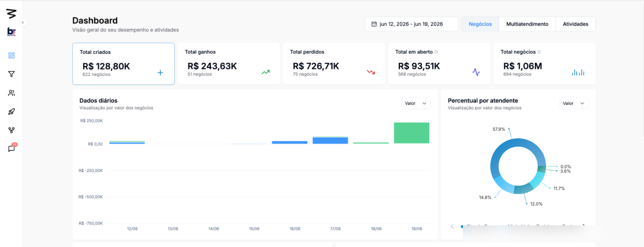This screenshot has width=644, height=247.
Task: Click the 57.9% label on donut chart
Action: (499, 129)
